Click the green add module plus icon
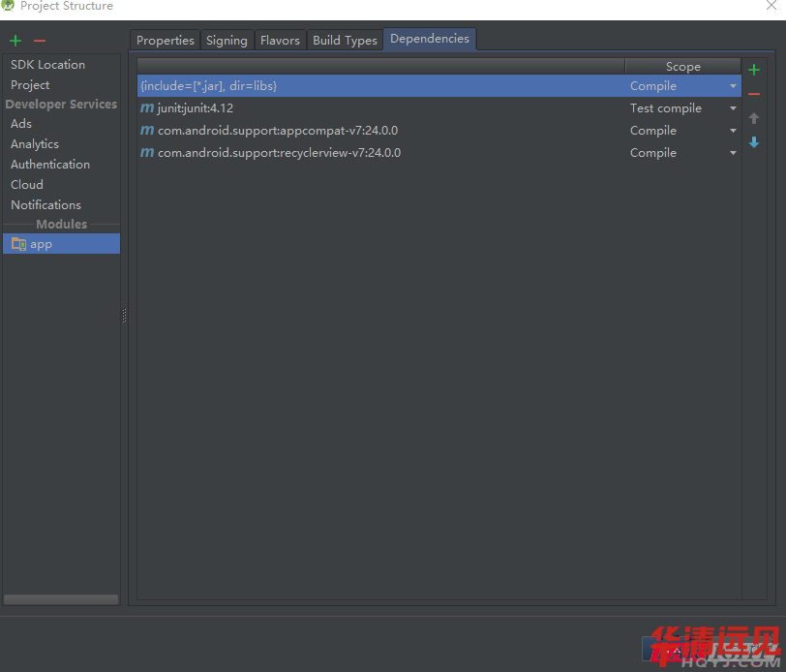Image resolution: width=786 pixels, height=672 pixels. (15, 41)
